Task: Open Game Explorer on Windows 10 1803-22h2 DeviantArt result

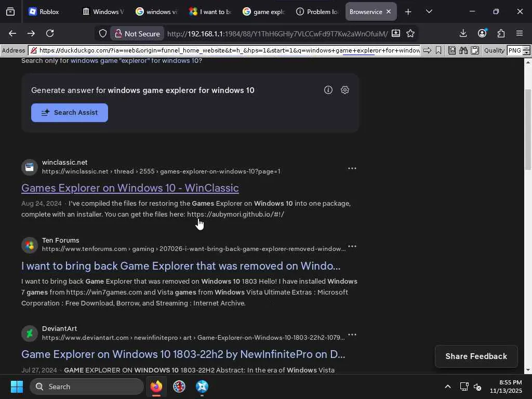Action: (183, 354)
